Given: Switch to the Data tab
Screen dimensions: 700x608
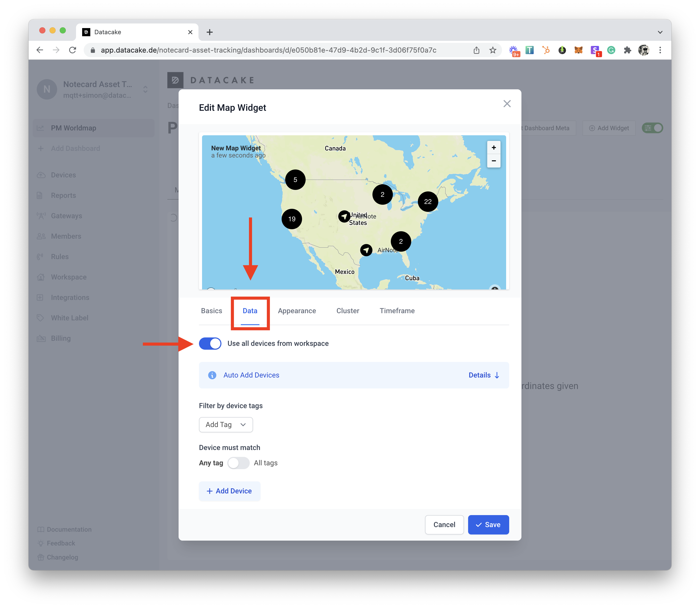Looking at the screenshot, I should (250, 311).
